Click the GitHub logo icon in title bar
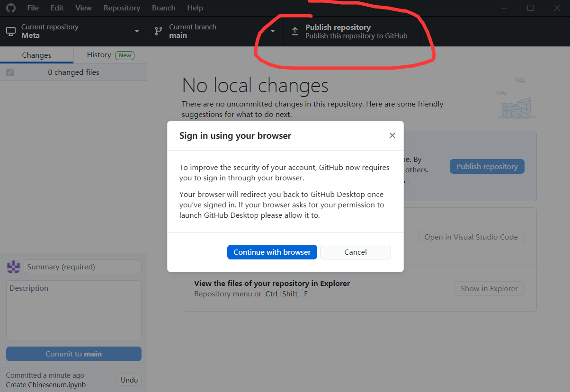Image resolution: width=570 pixels, height=392 pixels. click(x=10, y=8)
